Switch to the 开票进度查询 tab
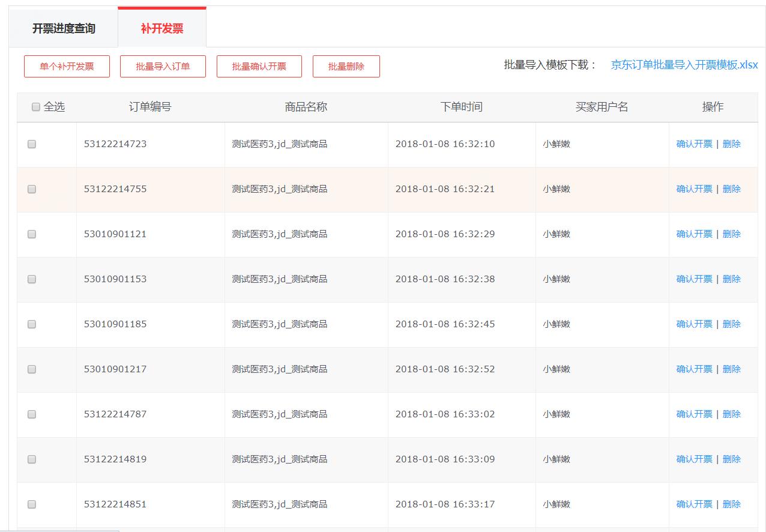 coord(64,28)
